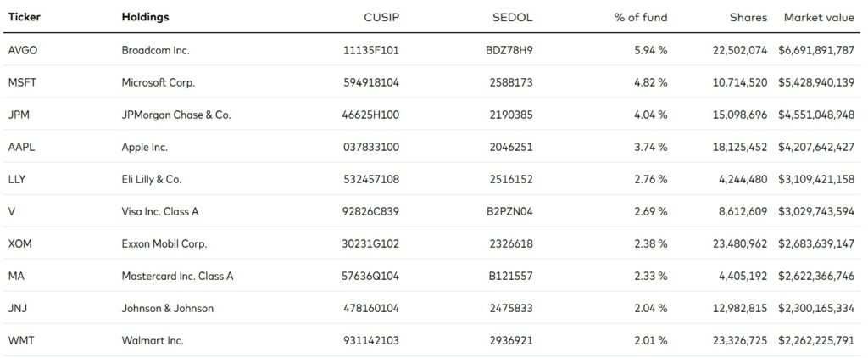The image size is (868, 358).
Task: Select Eli Lilly & Co. name
Action: tap(152, 180)
